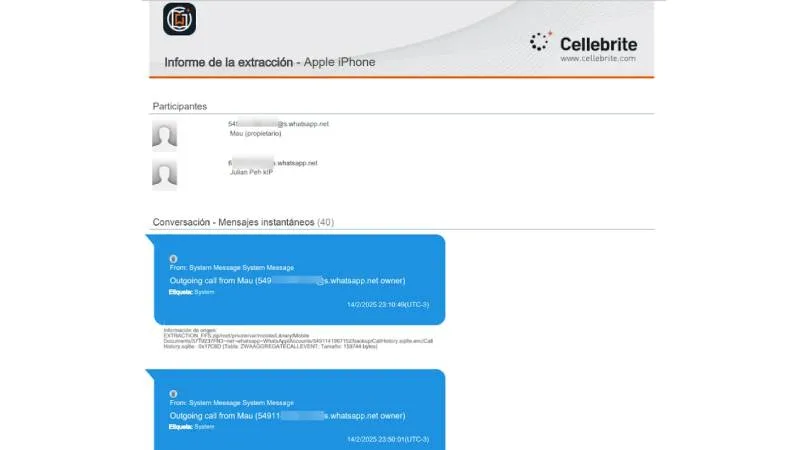Viewport: 800px width, 450px height.
Task: Select the avatar for Mau (propietario)
Action: (x=165, y=135)
